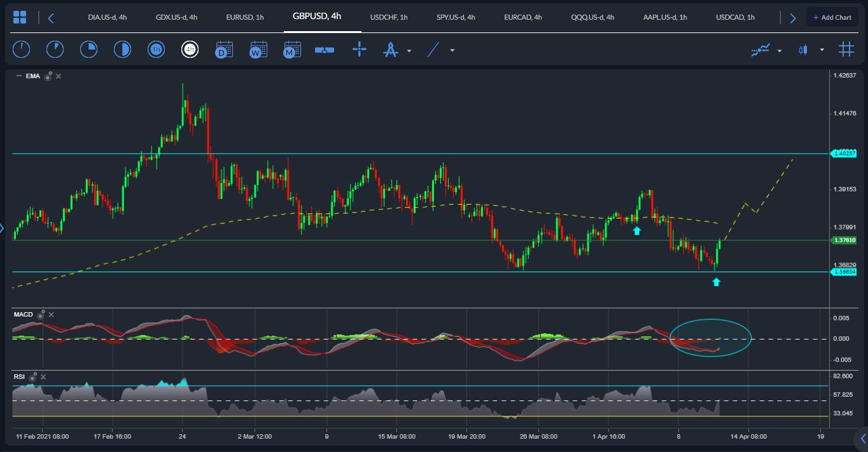The width and height of the screenshot is (868, 452).
Task: Open the SPY.US-d, 4h chart tab
Action: coord(456,17)
